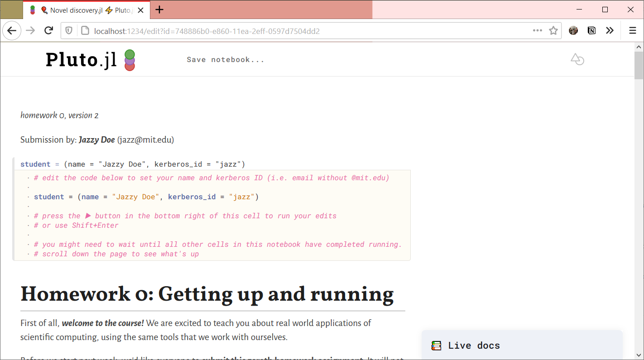The height and width of the screenshot is (360, 644).
Task: Show more toolbar overflow items
Action: point(610,31)
